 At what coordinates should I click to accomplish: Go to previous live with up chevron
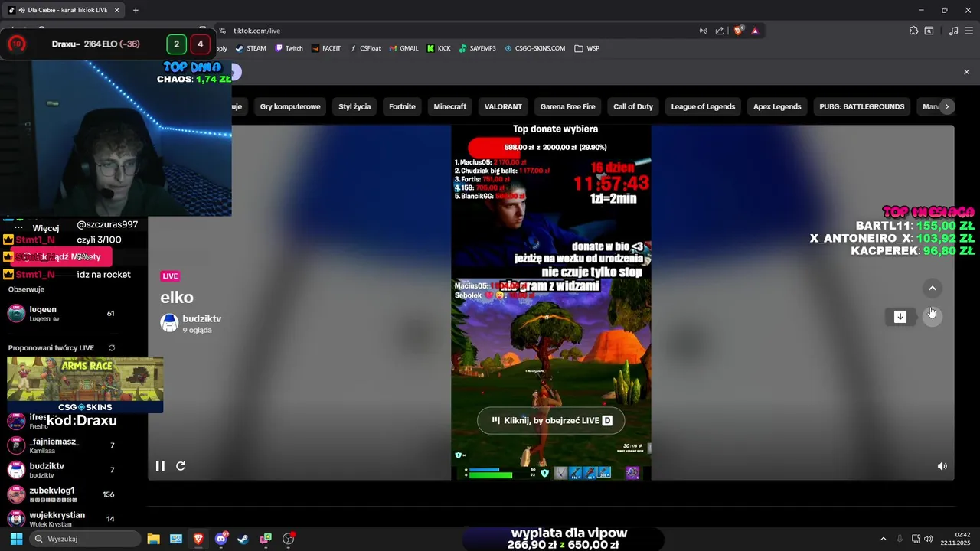(x=933, y=289)
